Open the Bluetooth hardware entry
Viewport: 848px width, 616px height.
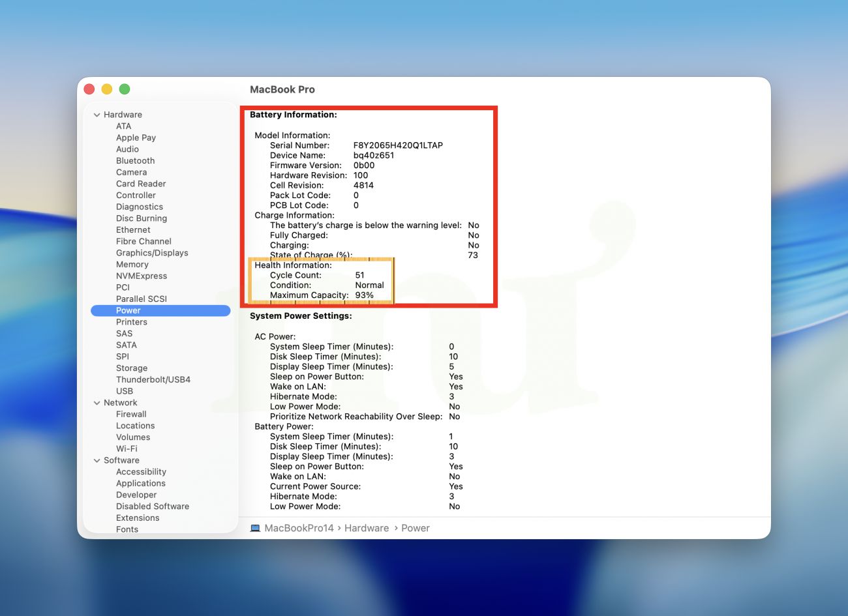point(135,161)
